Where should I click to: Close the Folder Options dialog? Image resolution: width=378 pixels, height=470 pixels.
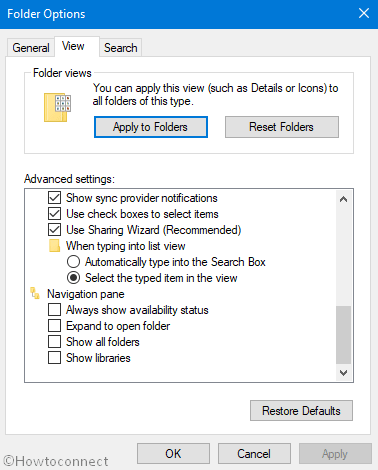pos(364,14)
